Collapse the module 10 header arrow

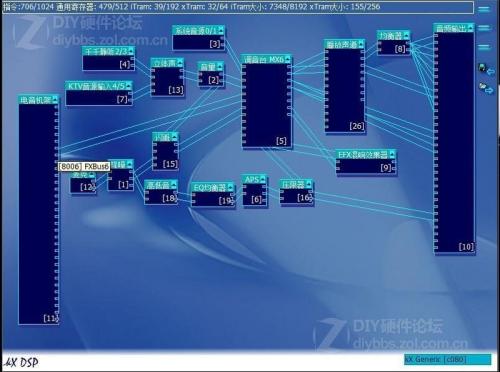click(470, 28)
